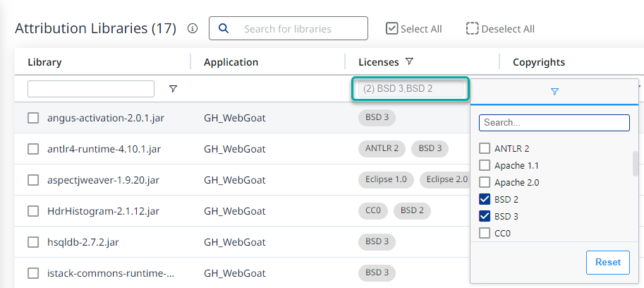644x288 pixels.
Task: Uncheck the BSD 3 license filter
Action: click(x=485, y=216)
